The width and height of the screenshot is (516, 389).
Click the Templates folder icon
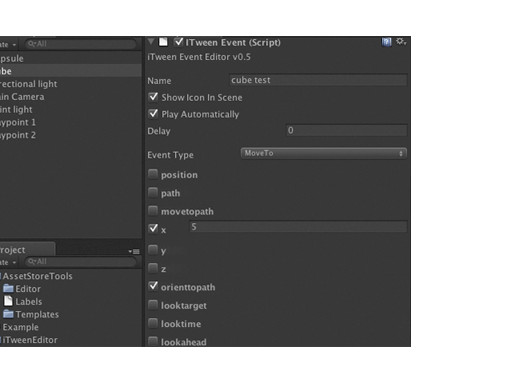pyautogui.click(x=8, y=314)
